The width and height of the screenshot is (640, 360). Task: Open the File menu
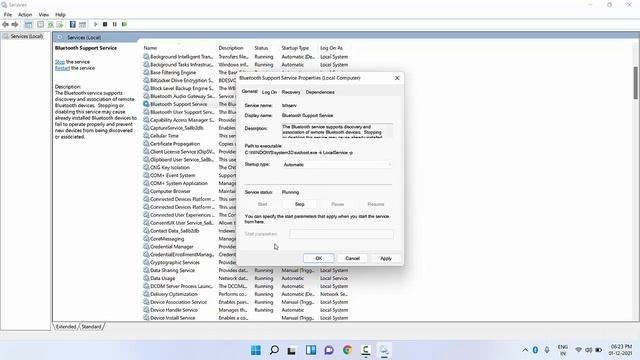[x=8, y=14]
